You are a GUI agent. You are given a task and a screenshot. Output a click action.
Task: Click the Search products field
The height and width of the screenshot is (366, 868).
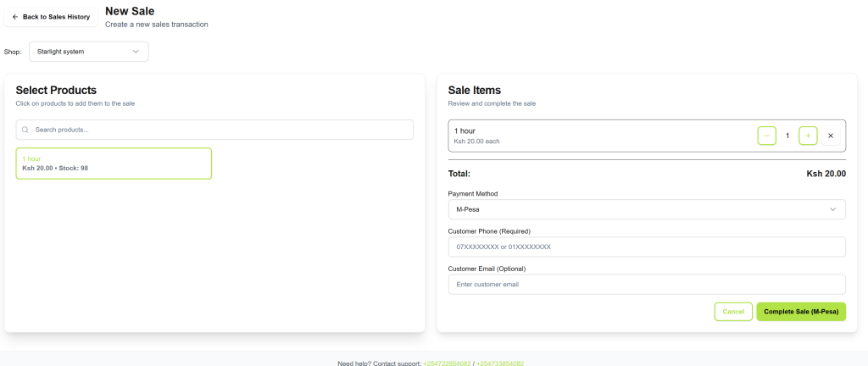tap(214, 130)
